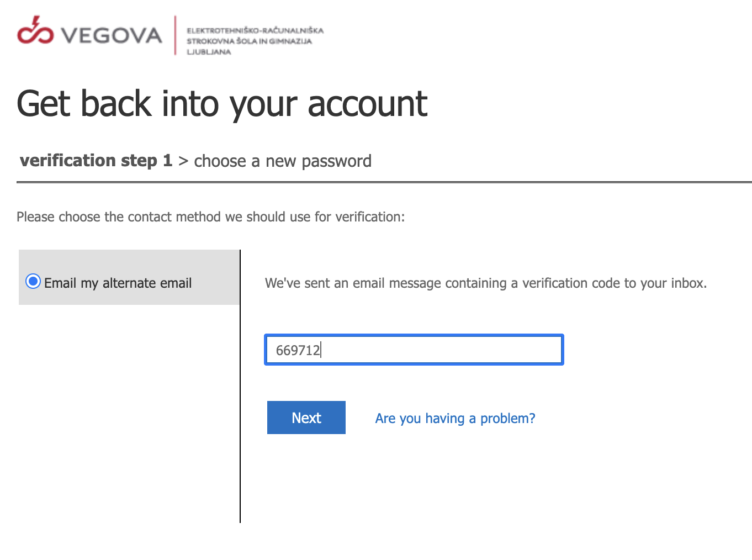Click the 'Get back into your account' heading

point(222,104)
